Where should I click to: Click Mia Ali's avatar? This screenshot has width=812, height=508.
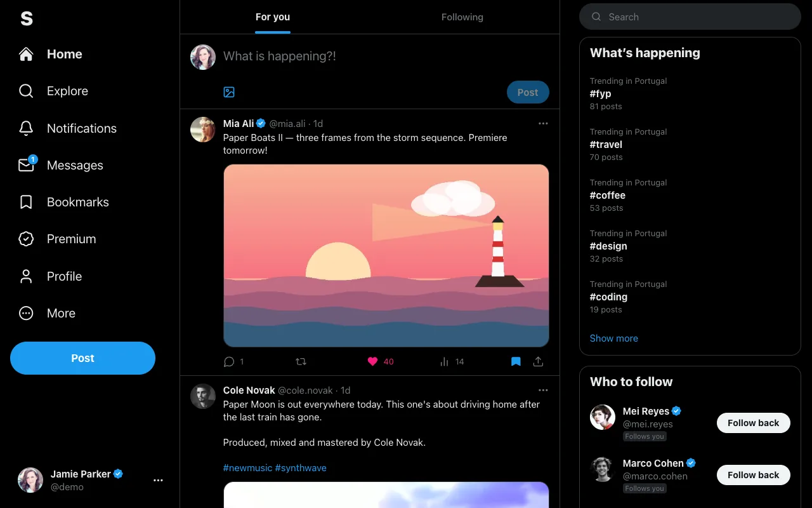tap(203, 130)
